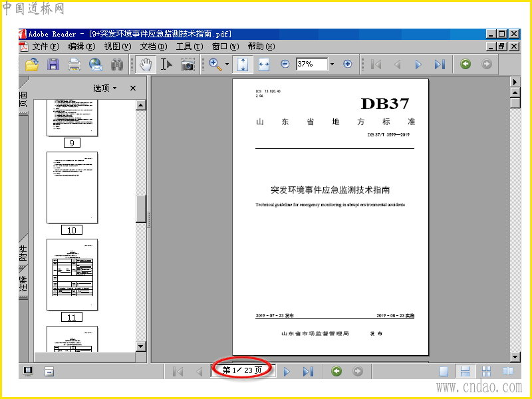The height and width of the screenshot is (399, 532).
Task: Click the hide toolbars icon in status bar
Action: (49, 372)
